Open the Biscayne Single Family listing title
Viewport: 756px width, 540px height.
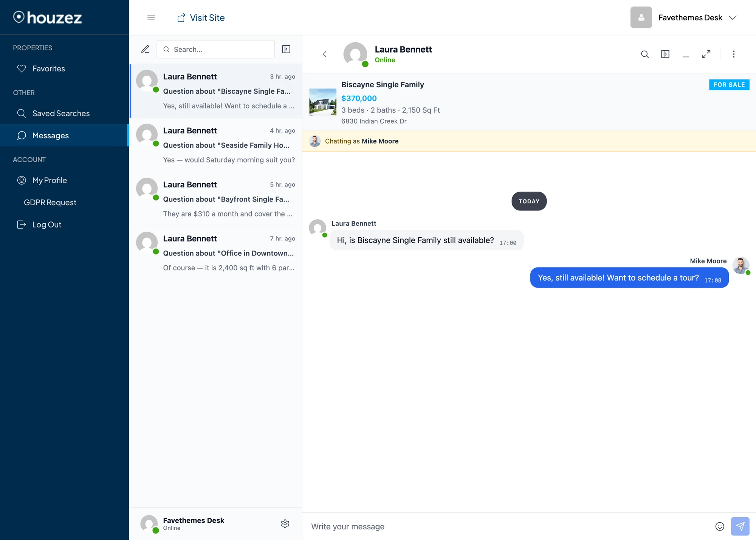(x=383, y=85)
